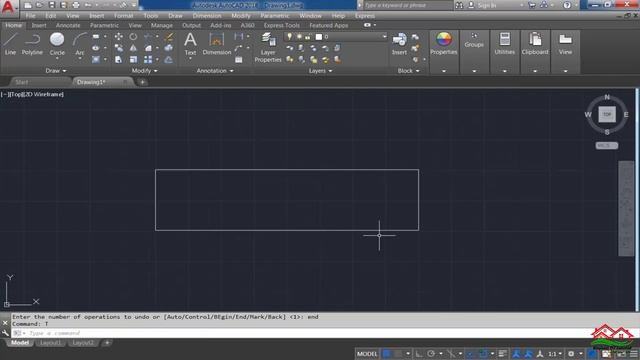Click the Help question mark icon
Image resolution: width=640 pixels, height=360 pixels.
(567, 5)
